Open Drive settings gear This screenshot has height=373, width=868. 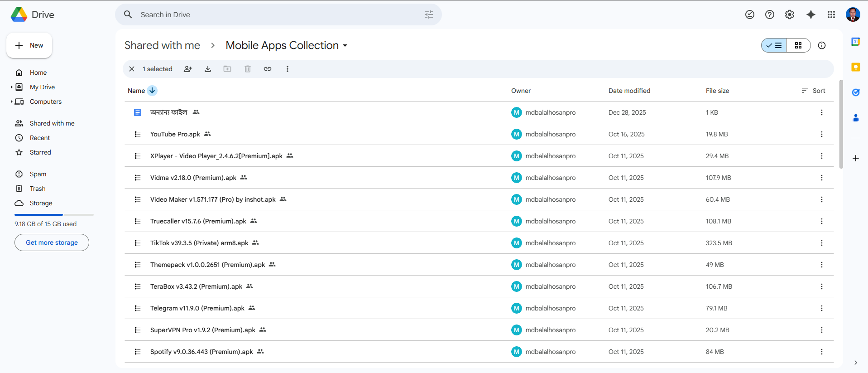coord(789,15)
